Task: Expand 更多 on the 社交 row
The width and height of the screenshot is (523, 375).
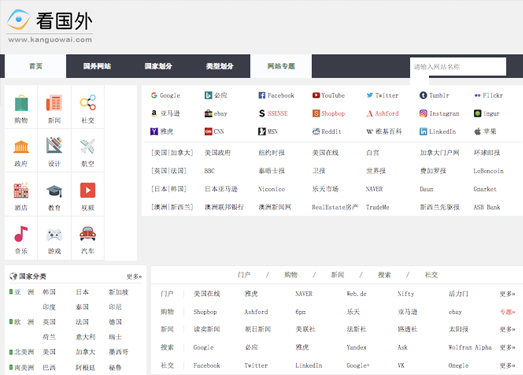Action: point(507,365)
